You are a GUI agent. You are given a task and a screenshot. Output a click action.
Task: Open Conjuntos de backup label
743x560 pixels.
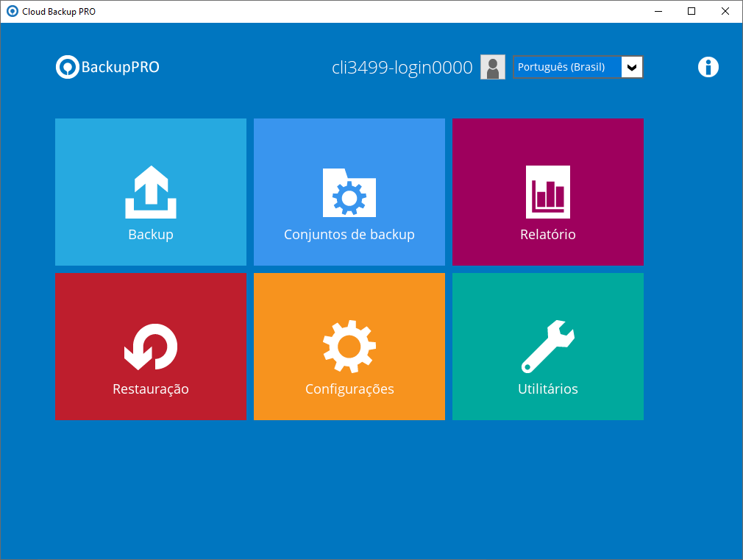[x=349, y=235]
